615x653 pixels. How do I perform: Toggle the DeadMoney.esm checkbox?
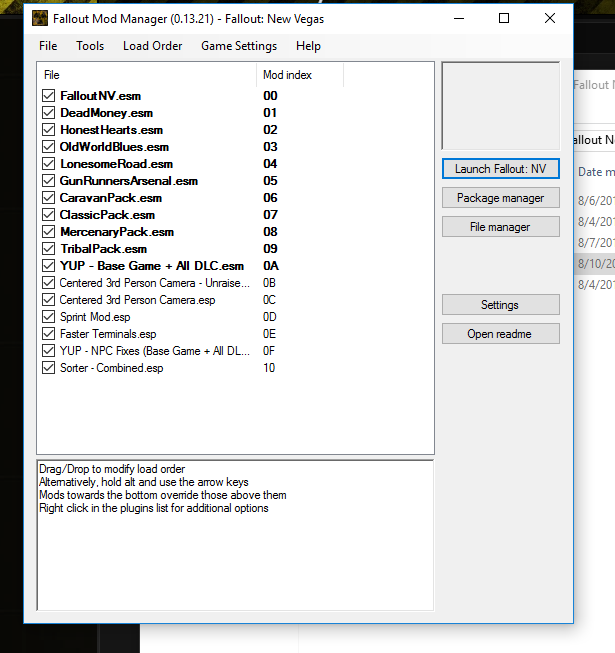click(x=48, y=113)
